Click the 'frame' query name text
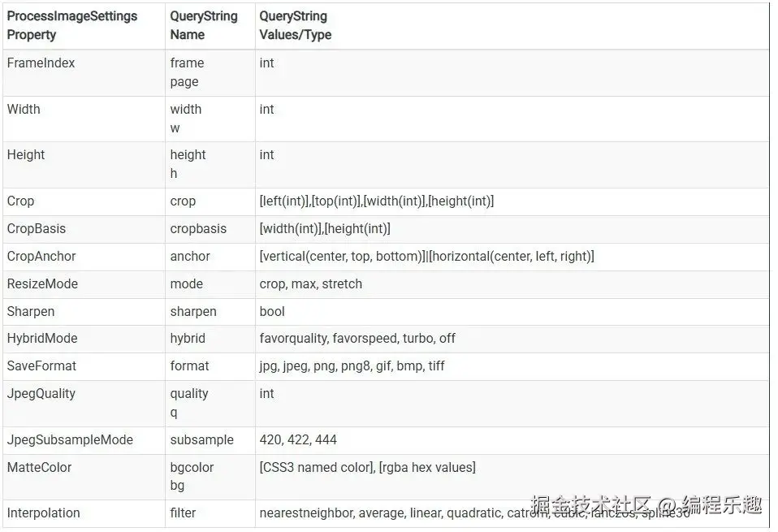Image resolution: width=778 pixels, height=532 pixels. click(x=187, y=63)
